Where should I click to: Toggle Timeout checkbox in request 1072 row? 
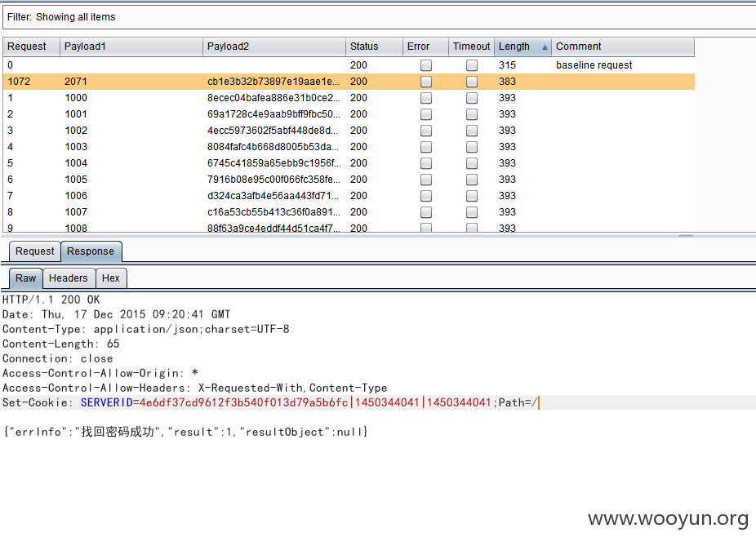click(472, 82)
